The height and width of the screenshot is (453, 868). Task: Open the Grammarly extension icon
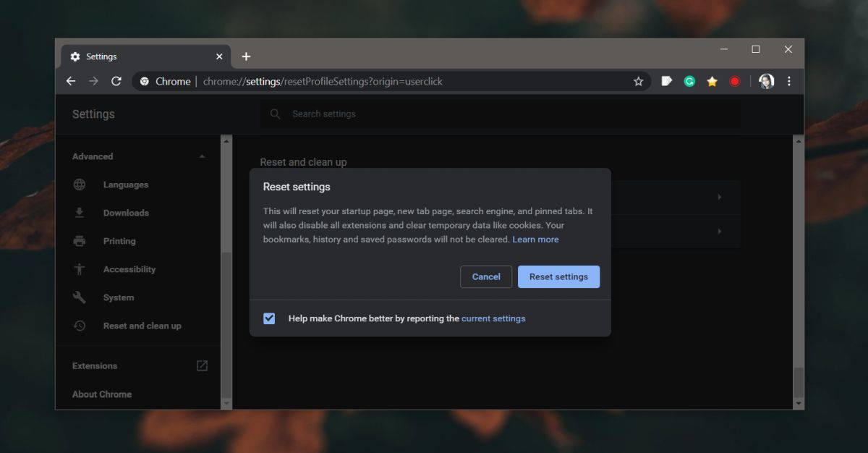[689, 81]
